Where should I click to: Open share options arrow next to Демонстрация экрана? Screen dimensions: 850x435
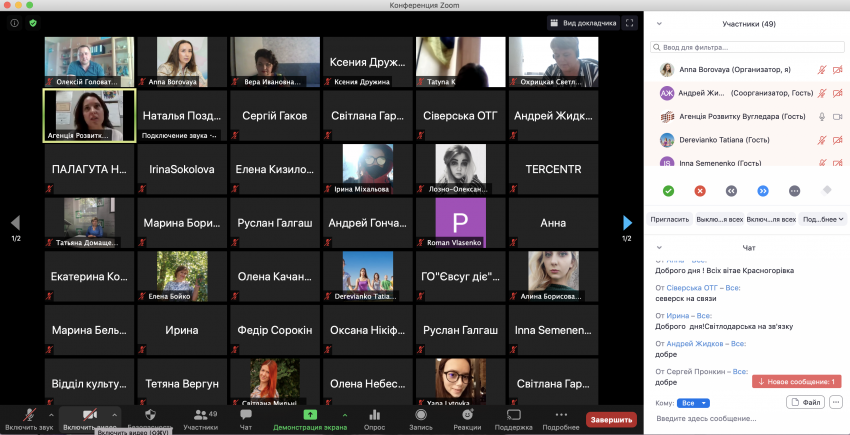tap(345, 415)
